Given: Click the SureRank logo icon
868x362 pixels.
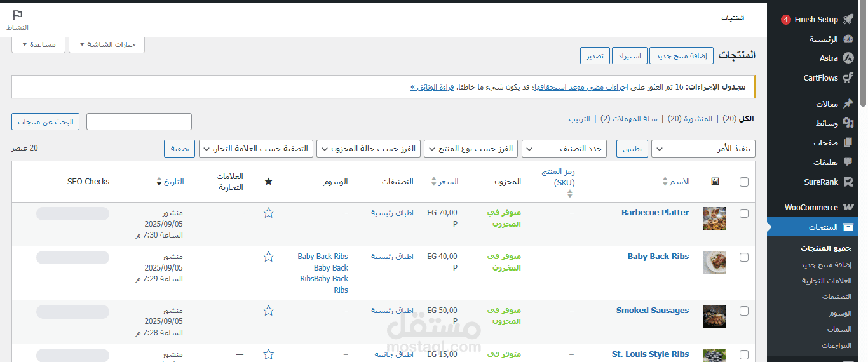Looking at the screenshot, I should [848, 182].
